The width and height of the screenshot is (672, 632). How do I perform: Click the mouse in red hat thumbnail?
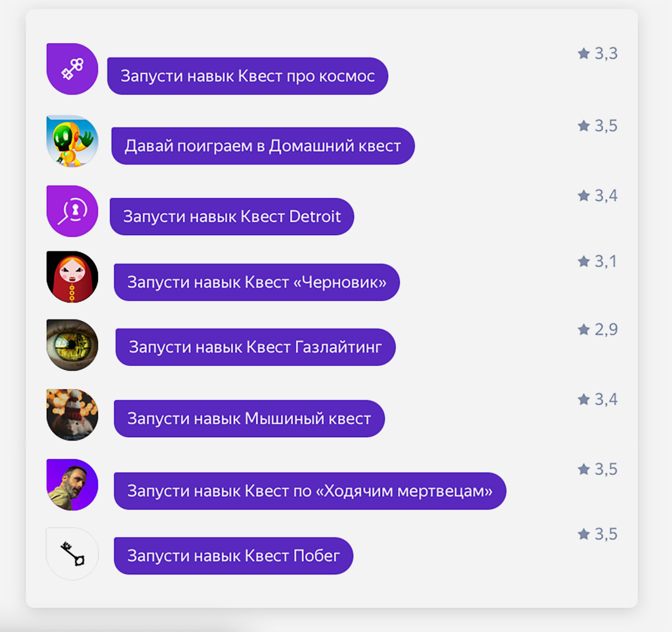click(x=72, y=415)
